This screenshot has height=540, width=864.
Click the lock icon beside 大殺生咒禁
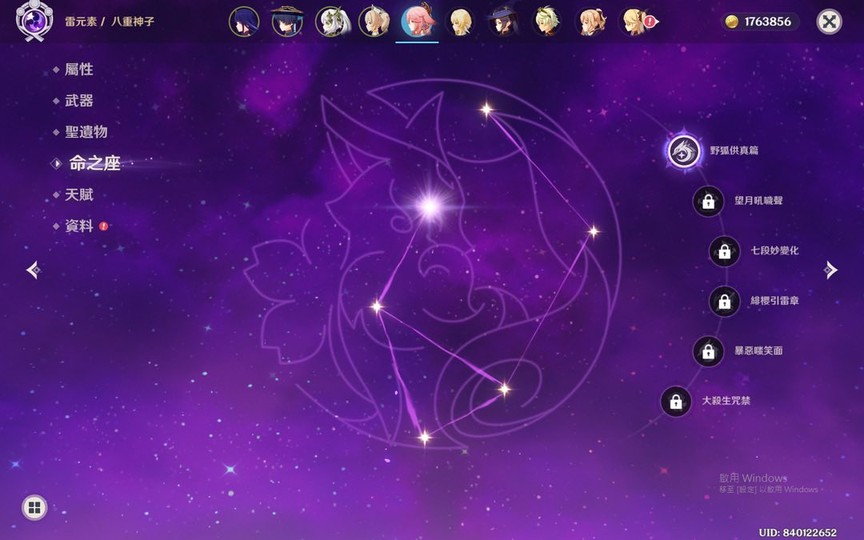(x=676, y=401)
